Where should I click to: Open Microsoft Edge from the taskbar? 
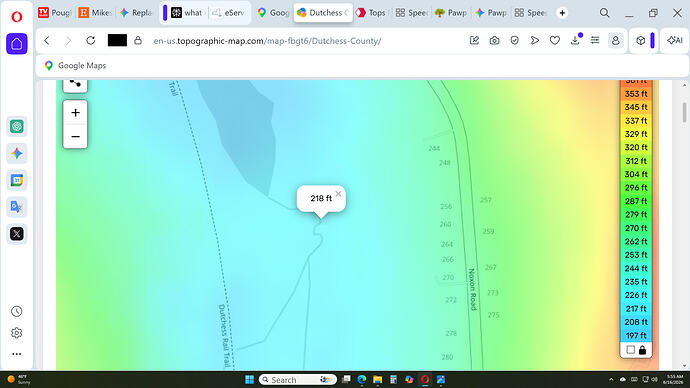pos(362,379)
